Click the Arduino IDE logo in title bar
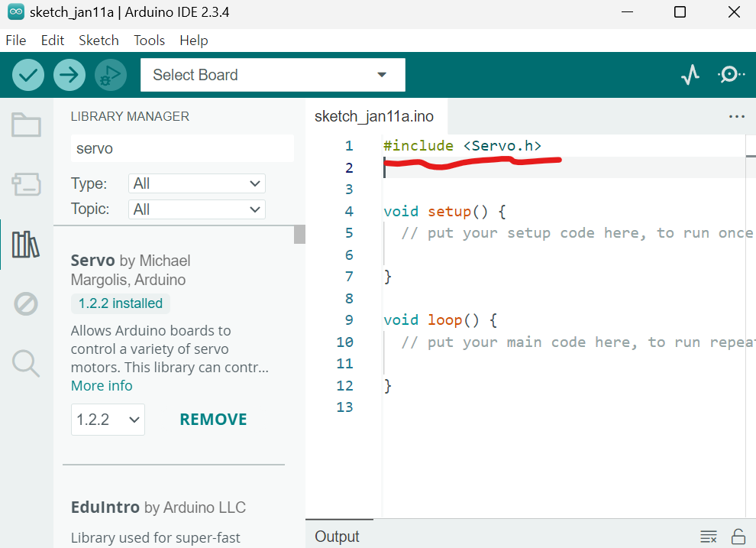 tap(16, 12)
